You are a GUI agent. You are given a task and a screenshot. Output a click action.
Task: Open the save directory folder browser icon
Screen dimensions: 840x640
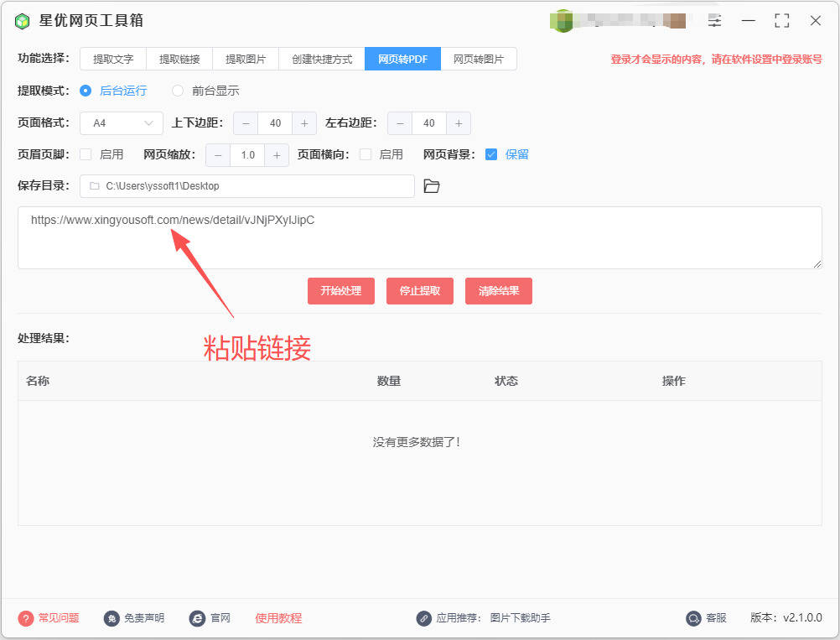click(432, 185)
